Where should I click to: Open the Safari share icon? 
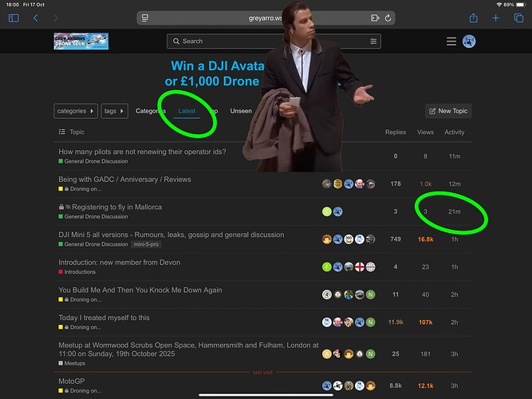point(473,18)
